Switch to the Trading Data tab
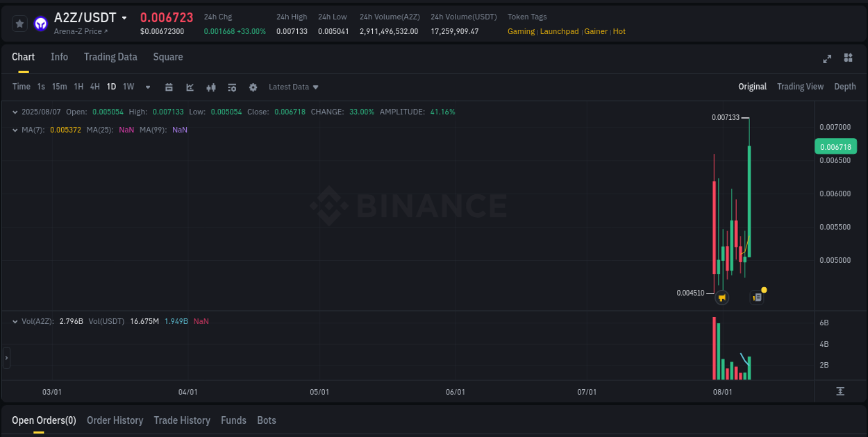The width and height of the screenshot is (868, 437). tap(110, 57)
